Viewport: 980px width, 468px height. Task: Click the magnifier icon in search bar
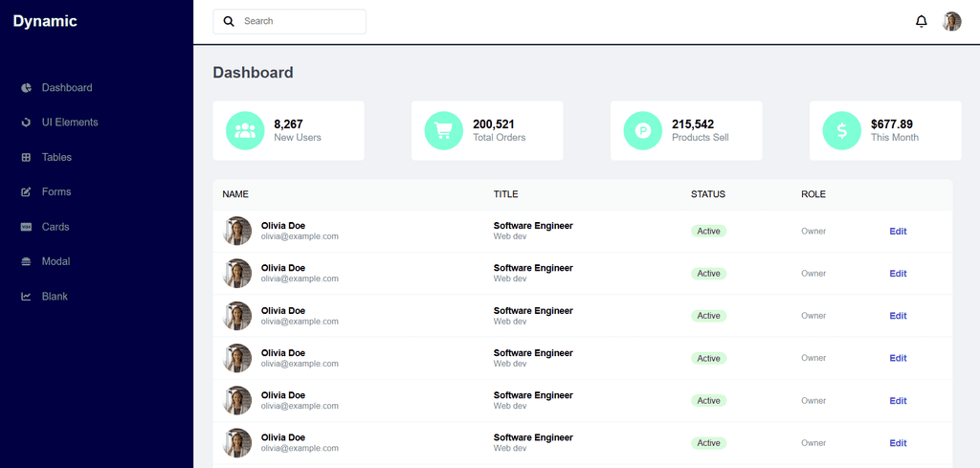click(x=229, y=21)
